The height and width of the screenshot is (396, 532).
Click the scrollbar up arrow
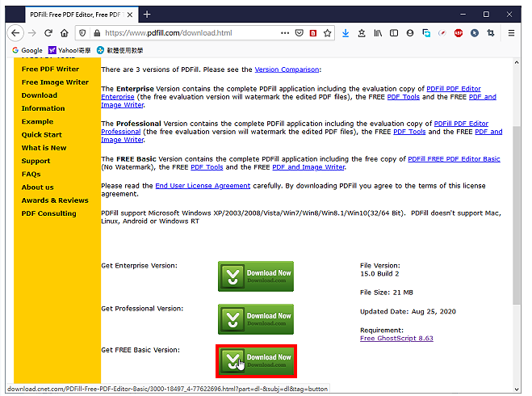tap(516, 62)
